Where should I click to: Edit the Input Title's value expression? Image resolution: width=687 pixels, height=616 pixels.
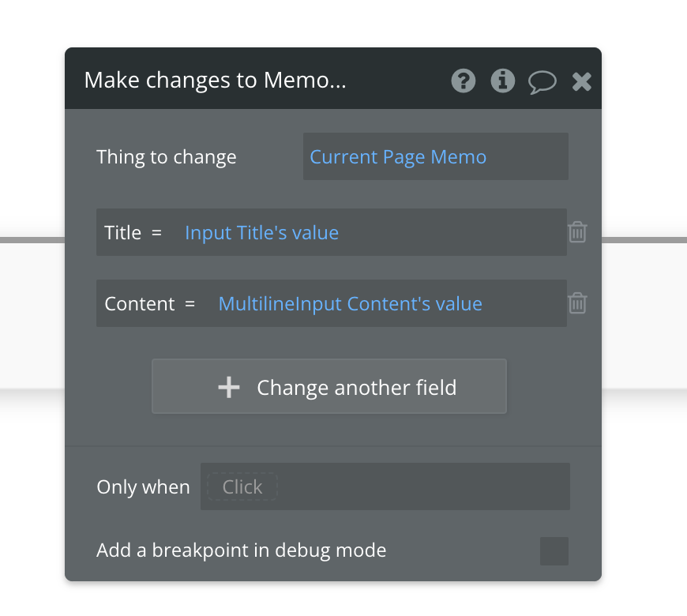coord(261,233)
